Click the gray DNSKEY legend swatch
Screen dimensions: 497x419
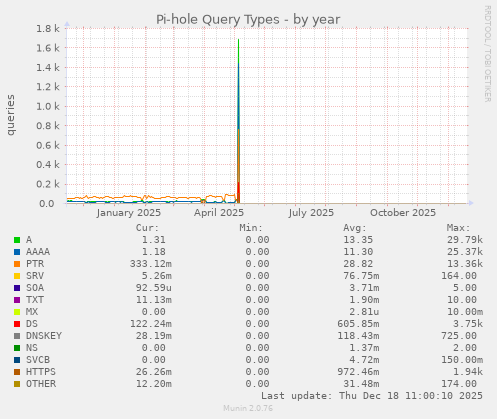pyautogui.click(x=17, y=336)
